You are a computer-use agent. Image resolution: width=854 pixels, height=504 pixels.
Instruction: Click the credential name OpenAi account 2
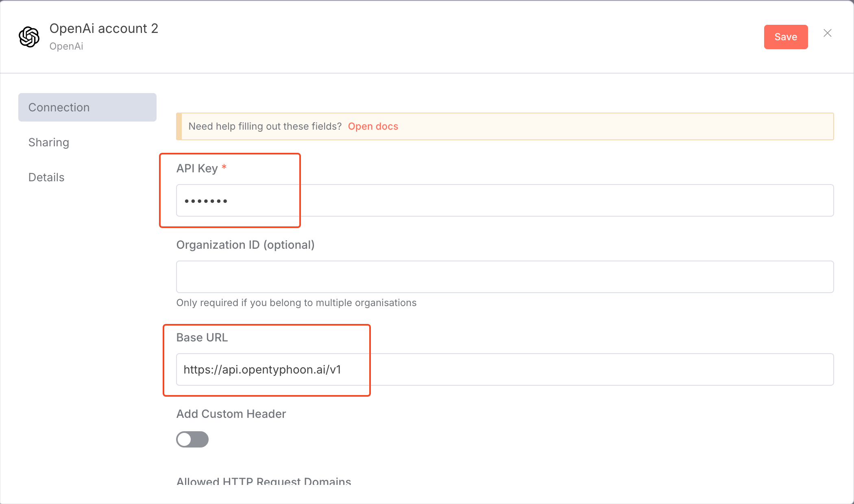pyautogui.click(x=104, y=28)
